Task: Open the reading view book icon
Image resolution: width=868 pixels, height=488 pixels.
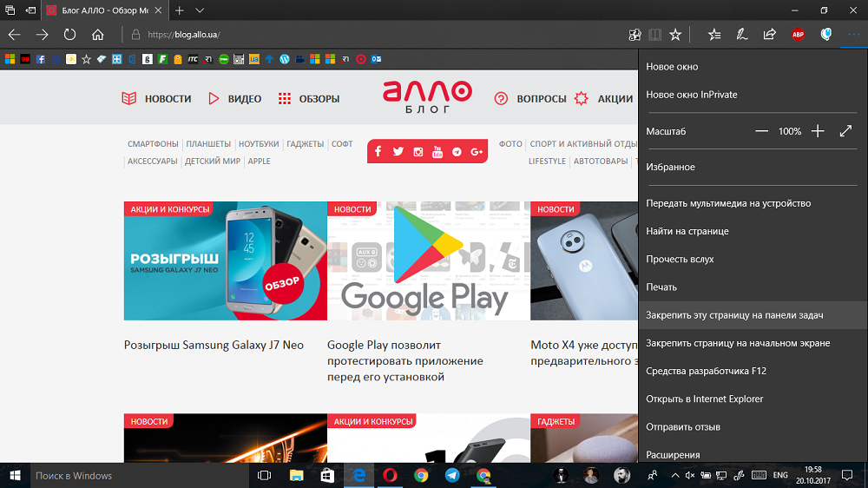Action: (x=654, y=35)
